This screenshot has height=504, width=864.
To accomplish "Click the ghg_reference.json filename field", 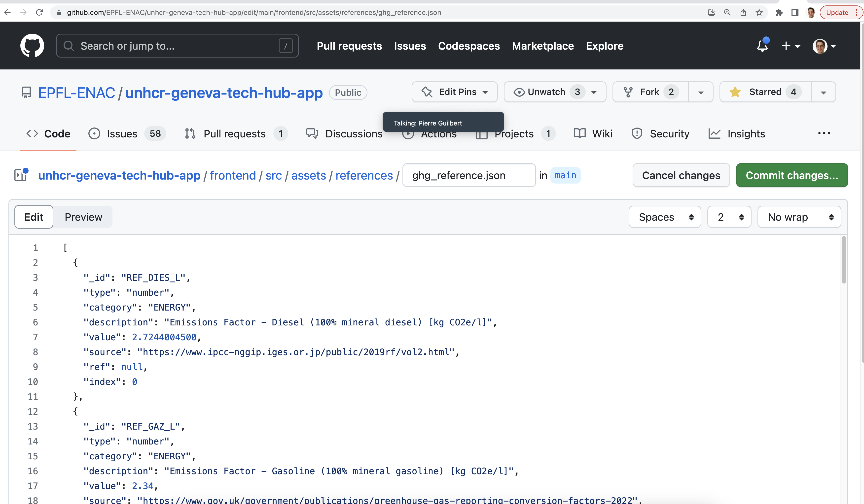I will [469, 175].
